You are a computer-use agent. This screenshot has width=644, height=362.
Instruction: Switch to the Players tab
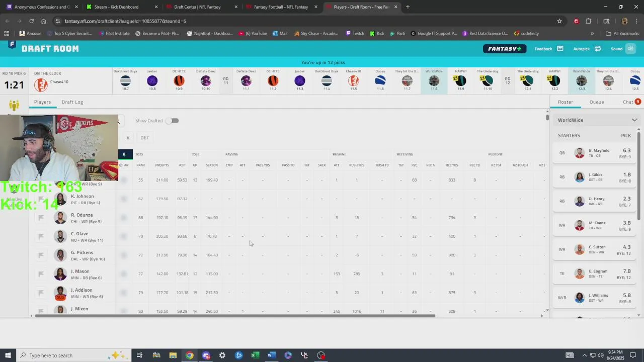pos(42,102)
